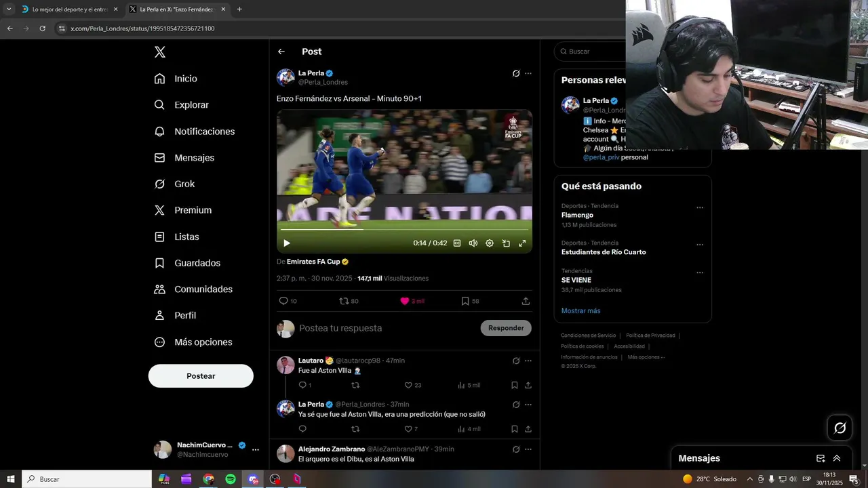Image resolution: width=868 pixels, height=488 pixels.
Task: Open three-dot menu on main La Perla post
Action: click(528, 73)
